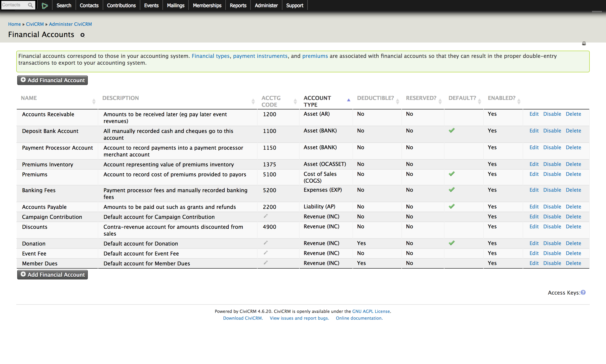Sort table by Default? column

(464, 101)
